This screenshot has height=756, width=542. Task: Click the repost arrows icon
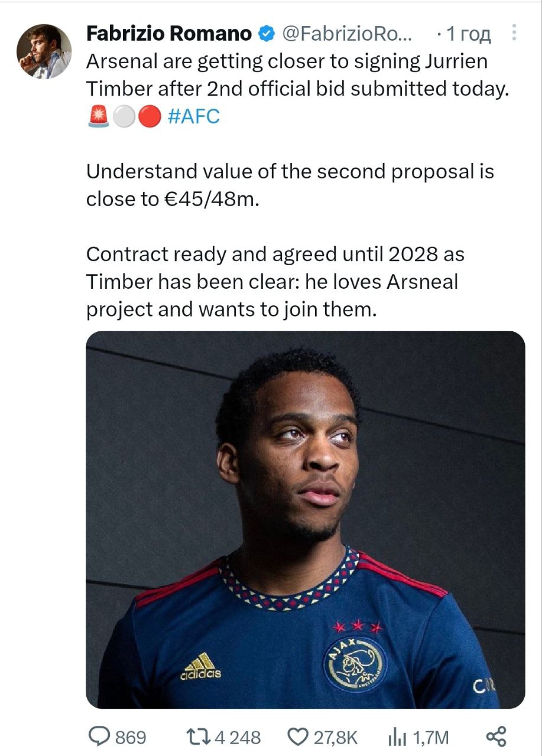[x=196, y=737]
